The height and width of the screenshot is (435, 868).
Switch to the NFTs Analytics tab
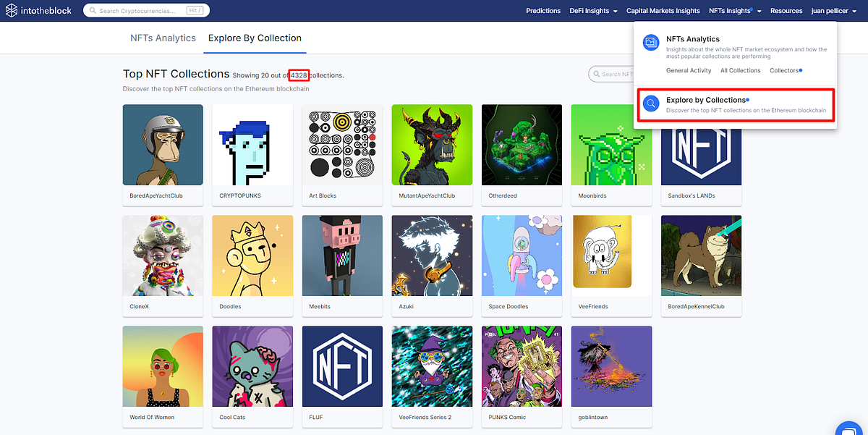[x=163, y=38]
